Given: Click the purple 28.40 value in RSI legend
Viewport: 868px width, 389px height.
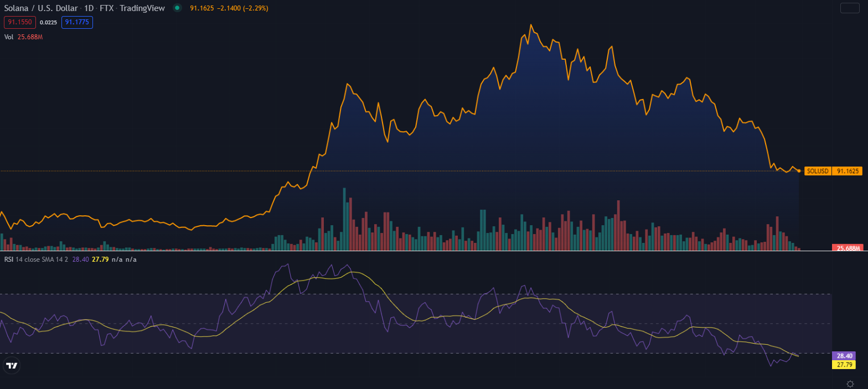Looking at the screenshot, I should coord(80,260).
